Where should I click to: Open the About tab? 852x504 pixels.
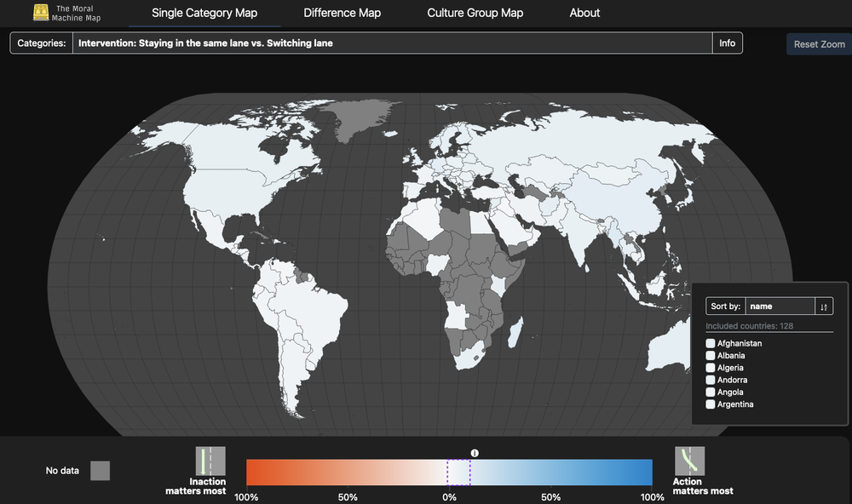584,13
